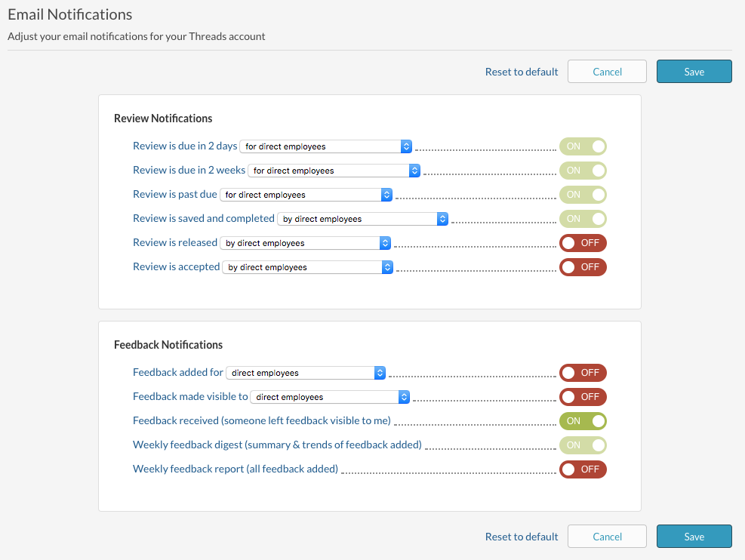This screenshot has height=560, width=745.
Task: Open Feedback added for employees dropdown
Action: [306, 374]
